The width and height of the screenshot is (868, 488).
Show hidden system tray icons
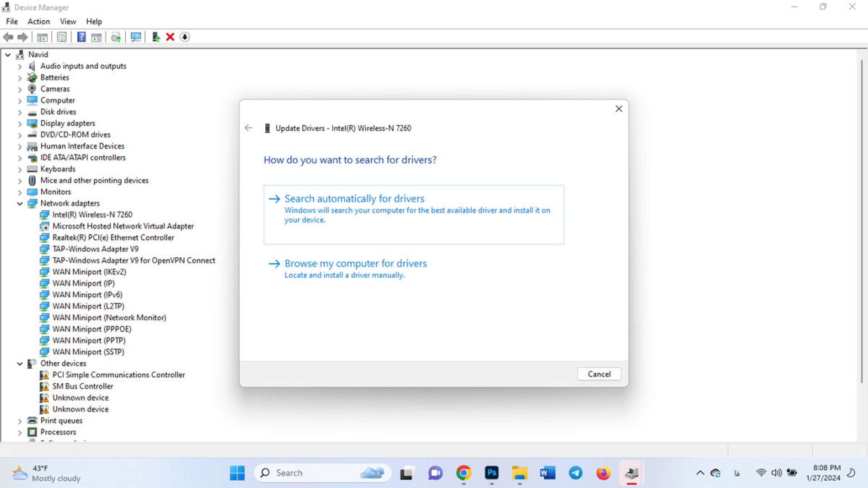(700, 473)
